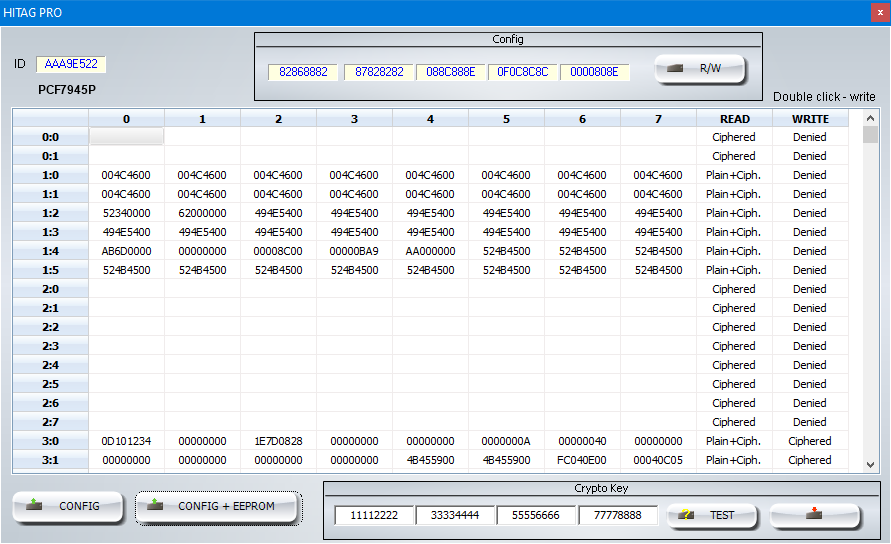891x544 pixels.
Task: Click the scrollbar down arrow
Action: [870, 464]
